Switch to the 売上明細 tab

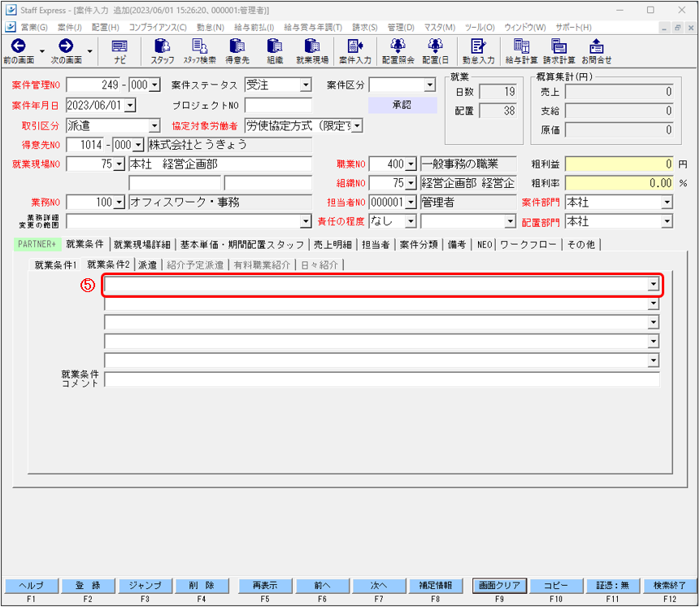(x=333, y=244)
